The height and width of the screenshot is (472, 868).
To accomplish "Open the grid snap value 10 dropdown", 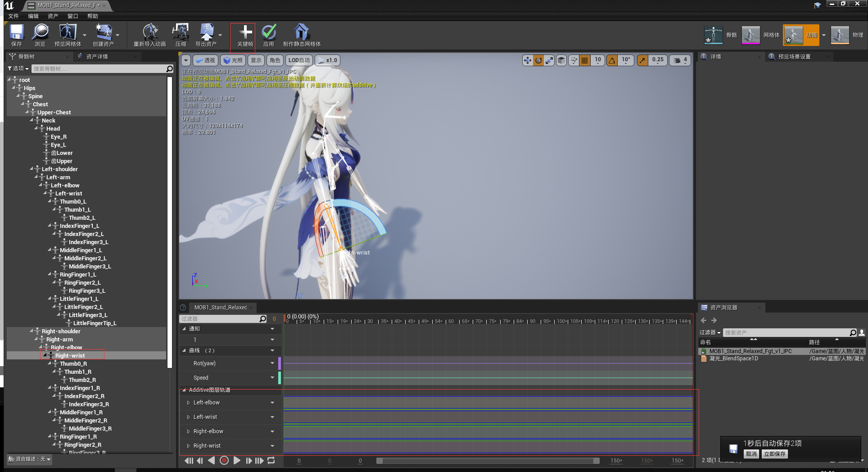I will (x=598, y=60).
